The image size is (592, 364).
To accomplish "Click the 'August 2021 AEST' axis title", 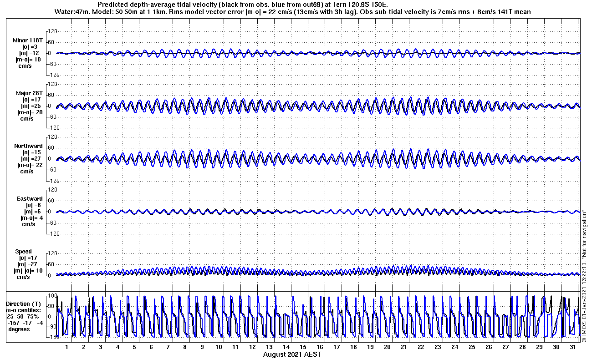I will (292, 354).
